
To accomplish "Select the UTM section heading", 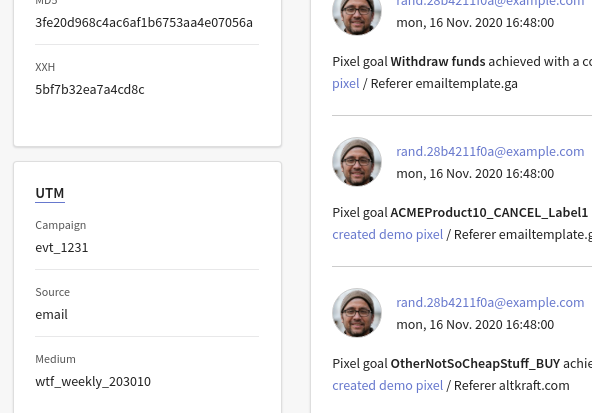I will (50, 193).
